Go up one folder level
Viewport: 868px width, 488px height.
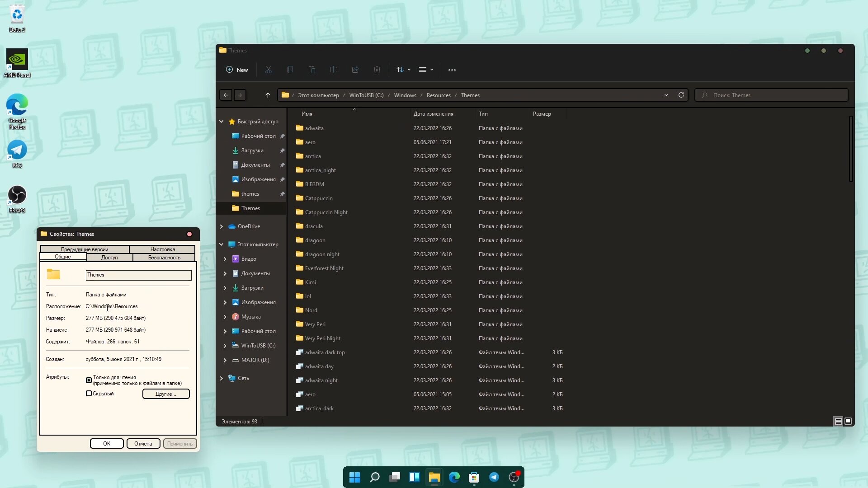pos(268,95)
